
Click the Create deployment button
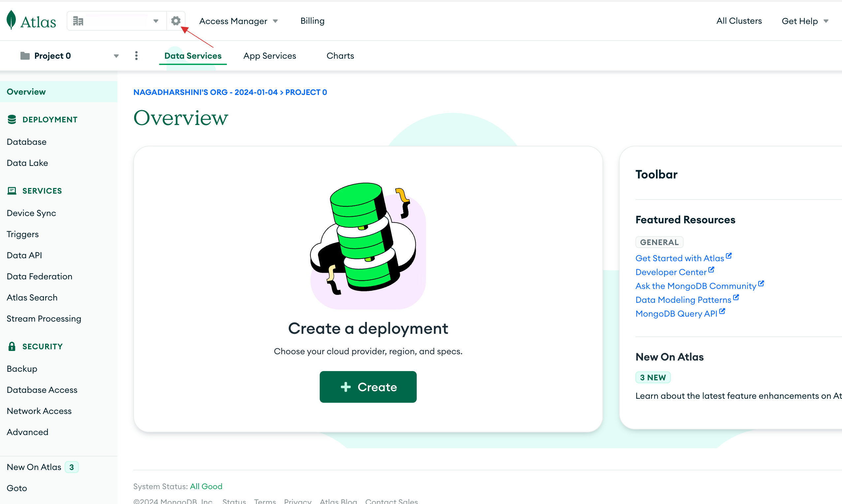tap(368, 386)
